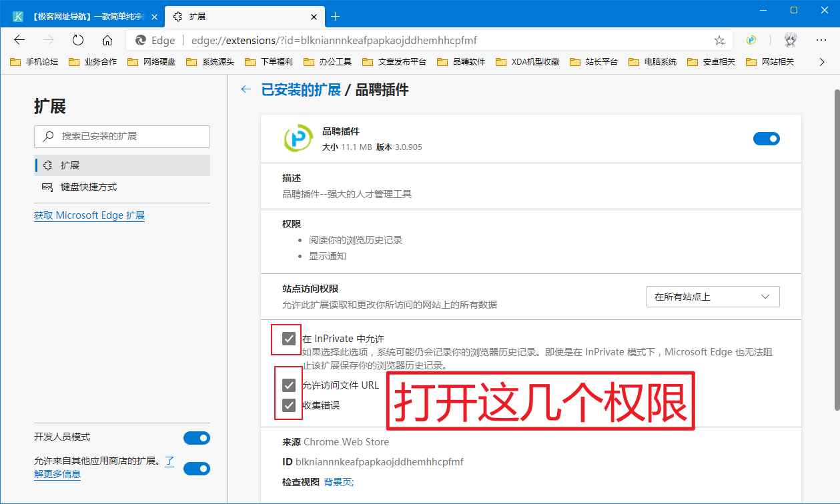Toggle off the 品聘插件 extension switch
The image size is (840, 504).
tap(766, 139)
